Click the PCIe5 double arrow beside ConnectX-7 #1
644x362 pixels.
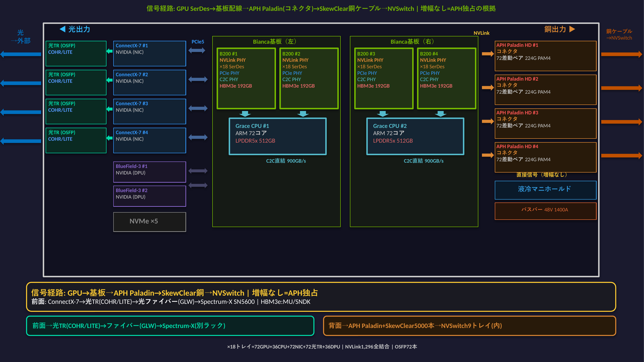tap(197, 50)
